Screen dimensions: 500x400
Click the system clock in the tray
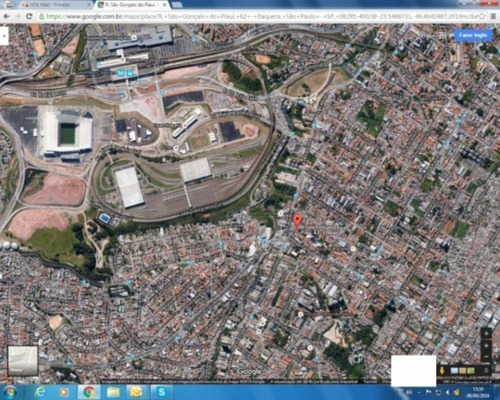click(477, 392)
